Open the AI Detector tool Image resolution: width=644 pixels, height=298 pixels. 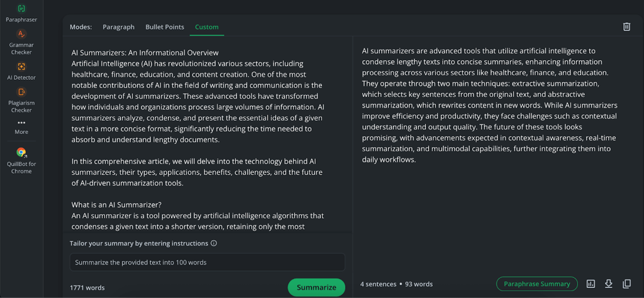pyautogui.click(x=21, y=71)
